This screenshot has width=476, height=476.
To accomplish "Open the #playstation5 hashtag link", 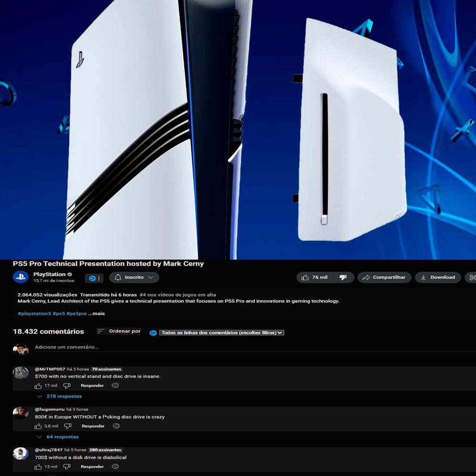I will 34,314.
